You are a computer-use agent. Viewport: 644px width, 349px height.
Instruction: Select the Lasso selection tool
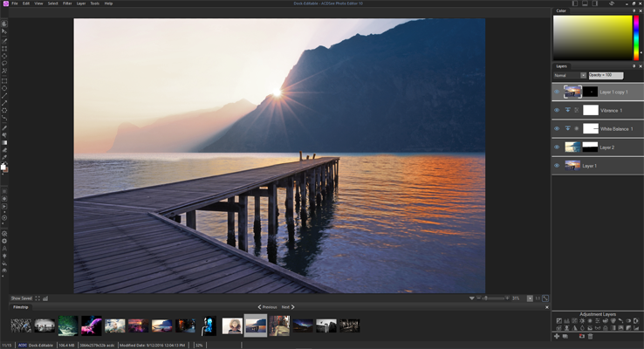(x=4, y=64)
